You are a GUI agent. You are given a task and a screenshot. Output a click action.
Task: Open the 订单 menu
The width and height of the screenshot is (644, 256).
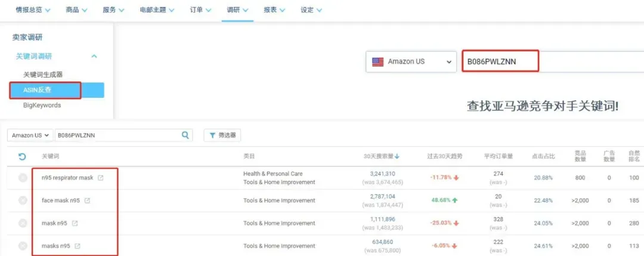pyautogui.click(x=200, y=10)
